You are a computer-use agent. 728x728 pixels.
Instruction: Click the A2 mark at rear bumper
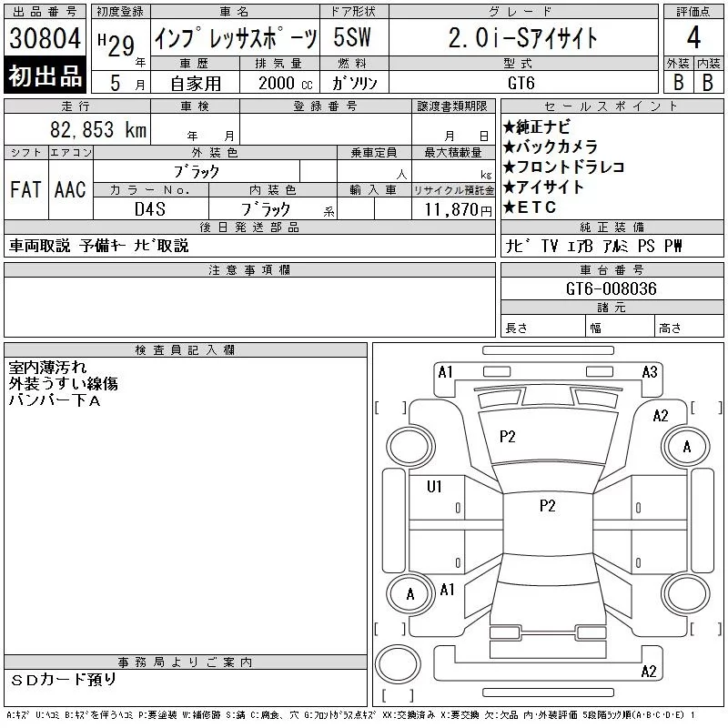[x=649, y=672]
